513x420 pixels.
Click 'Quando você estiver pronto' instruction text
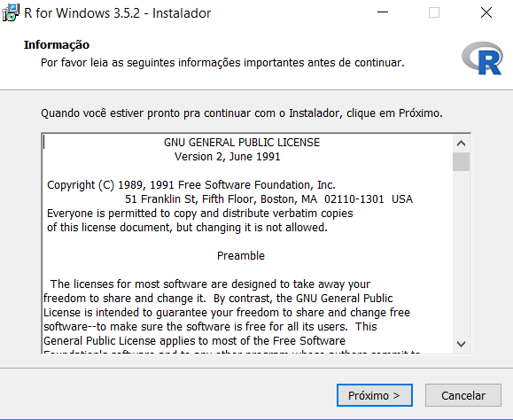pos(242,113)
